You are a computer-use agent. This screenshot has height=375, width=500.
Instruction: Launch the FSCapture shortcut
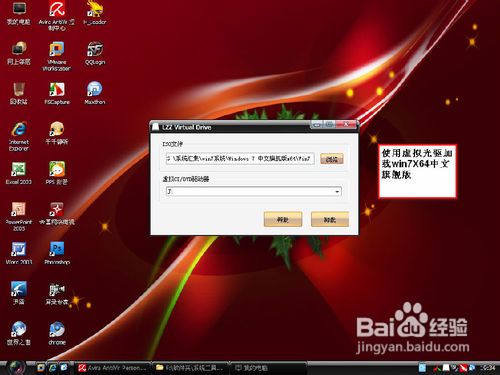57,93
